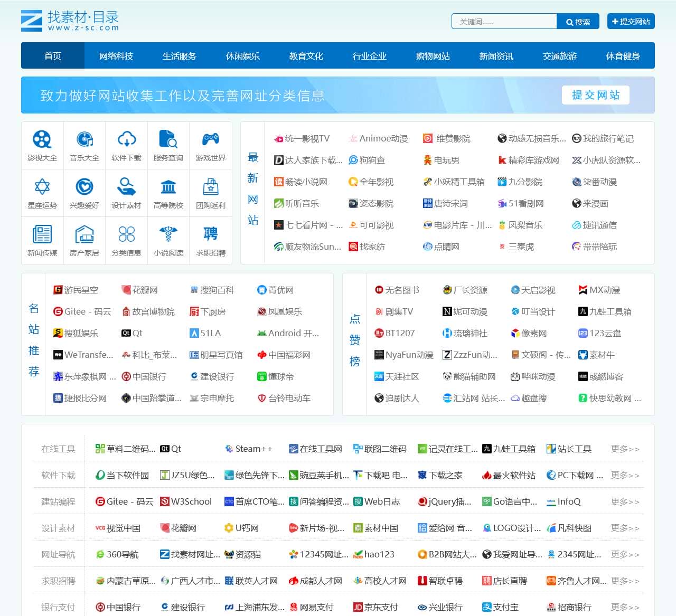Open the 中国福彩网 link
Screen dimensions: 676x616
289,355
